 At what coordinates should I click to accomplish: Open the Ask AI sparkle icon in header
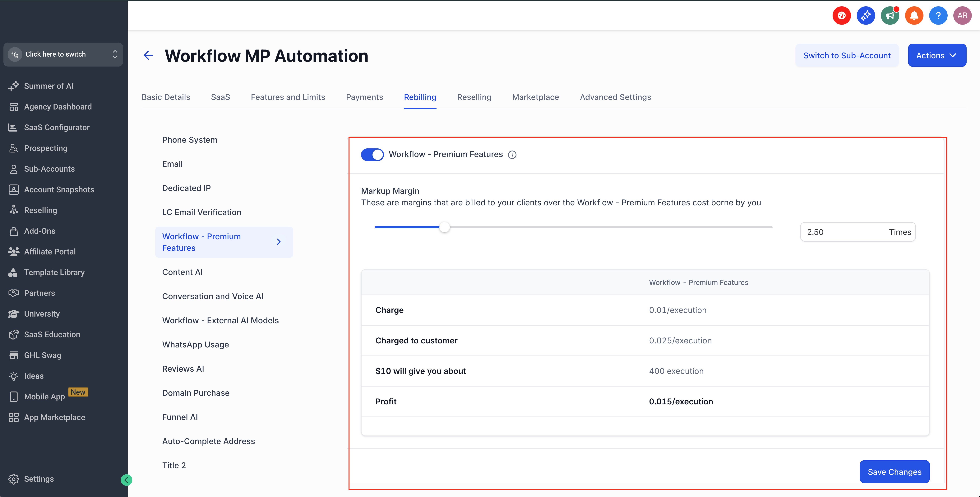(x=866, y=16)
